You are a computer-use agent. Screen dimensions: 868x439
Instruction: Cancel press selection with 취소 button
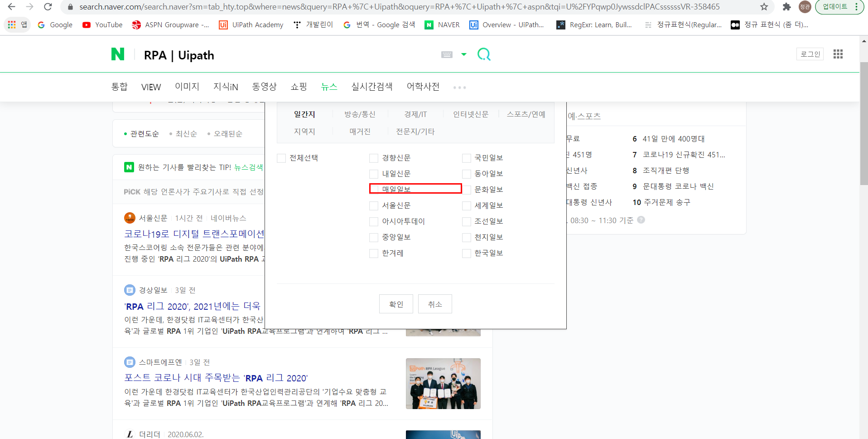[435, 304]
